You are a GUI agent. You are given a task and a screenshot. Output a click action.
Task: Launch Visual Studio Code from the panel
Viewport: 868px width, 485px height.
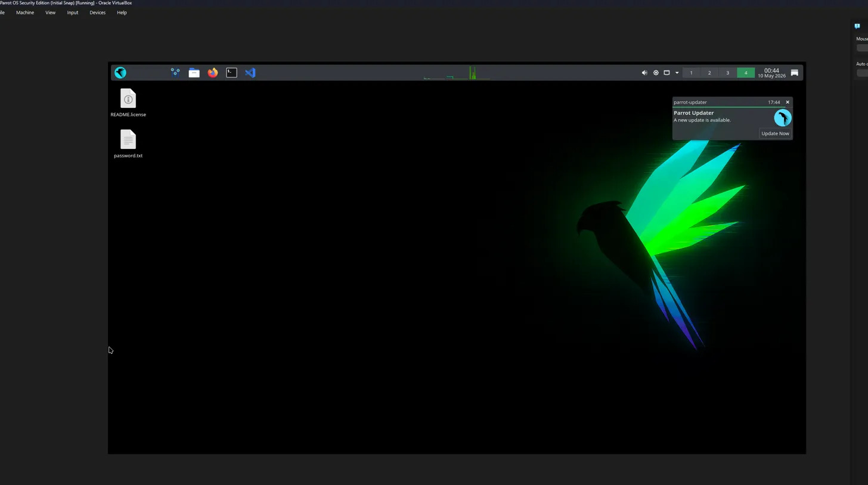[250, 73]
